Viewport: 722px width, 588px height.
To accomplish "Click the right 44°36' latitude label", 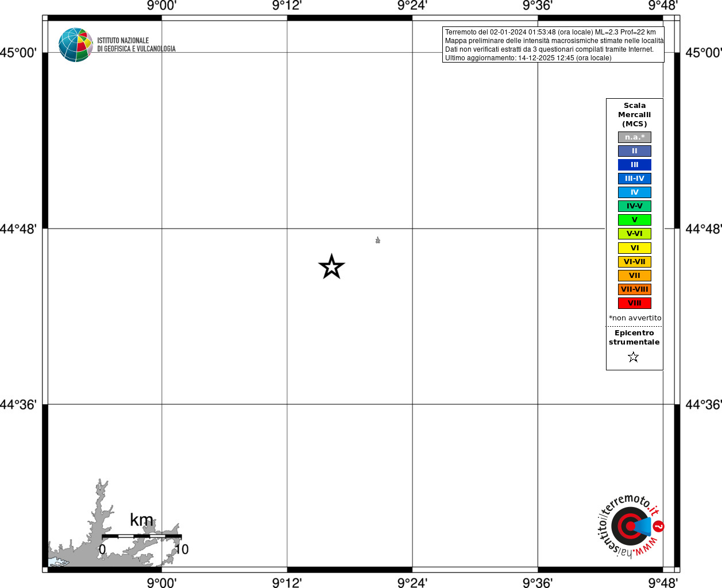I will tap(704, 404).
